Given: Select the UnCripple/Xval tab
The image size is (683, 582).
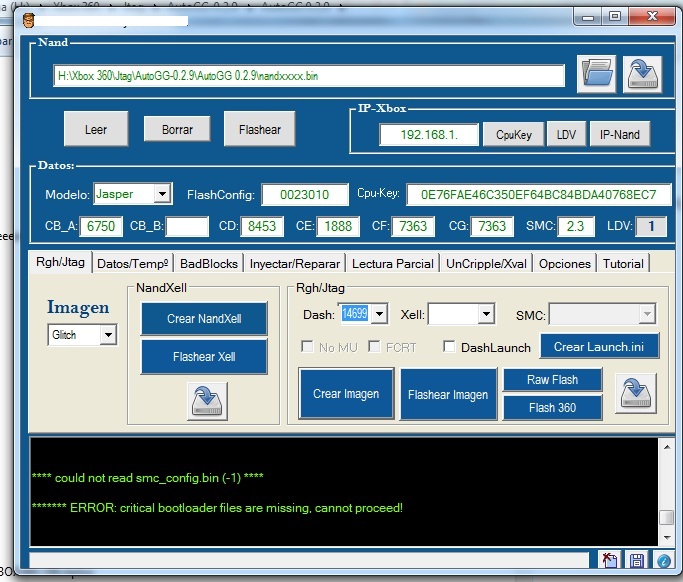Looking at the screenshot, I should pos(486,264).
